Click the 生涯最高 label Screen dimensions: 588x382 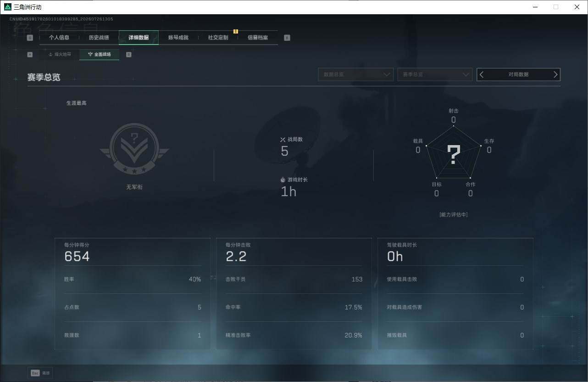[76, 103]
